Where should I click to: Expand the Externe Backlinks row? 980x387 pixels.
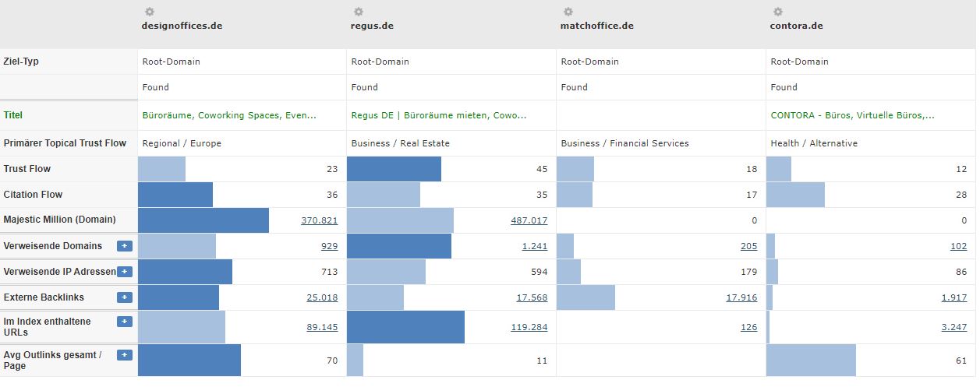point(125,297)
